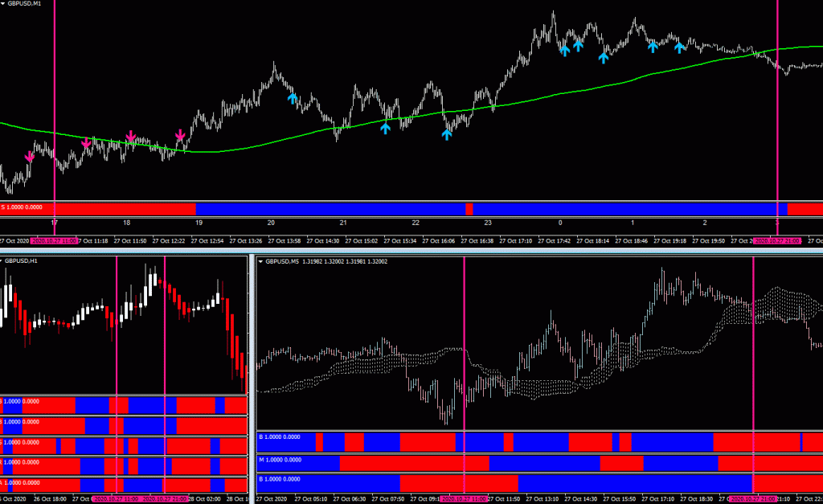Select the pink sell arrow above 27 Oct 11:50
This screenshot has height=504, width=823.
[131, 137]
